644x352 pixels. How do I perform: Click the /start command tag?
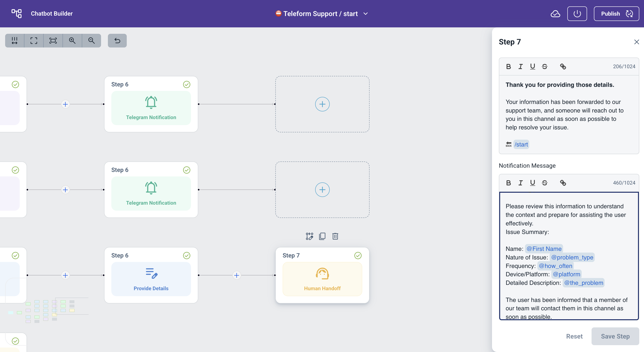click(521, 145)
